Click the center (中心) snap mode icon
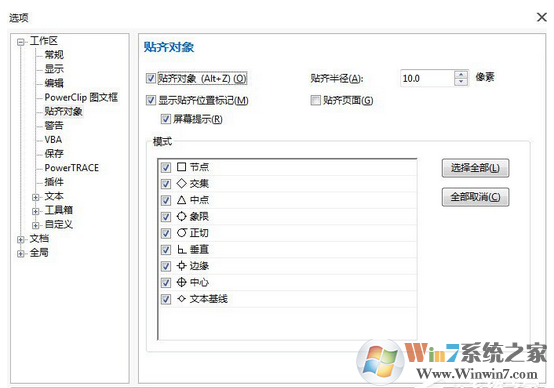This screenshot has height=388, width=554. (181, 282)
